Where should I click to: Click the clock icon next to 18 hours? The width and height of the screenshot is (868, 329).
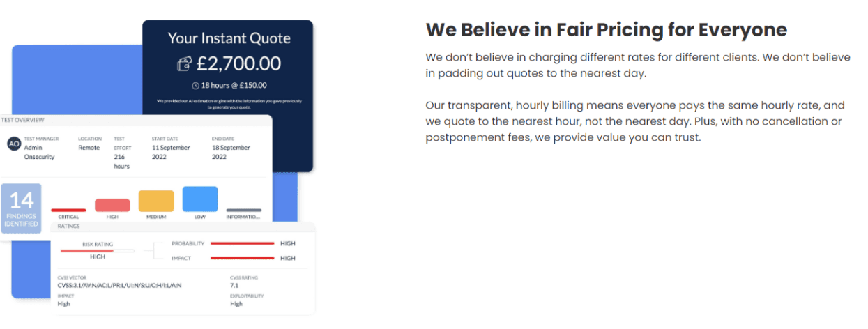[196, 86]
